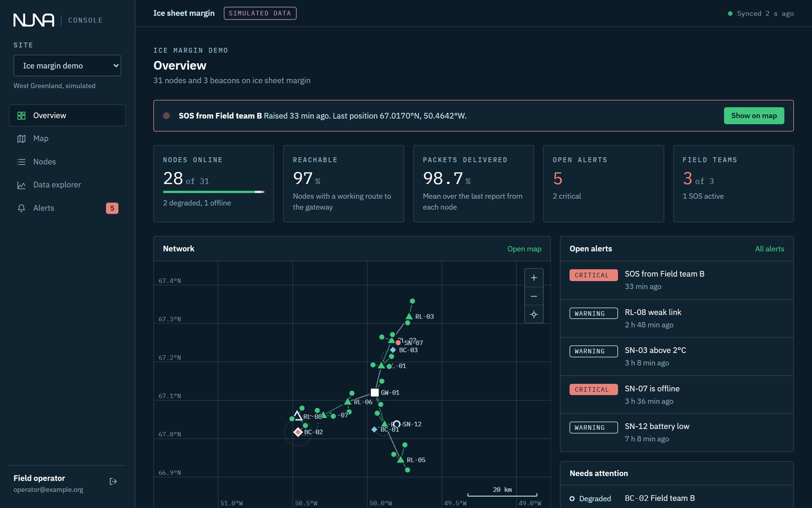This screenshot has width=812, height=508.
Task: Click the Packets Delivered stat card
Action: [x=473, y=184]
